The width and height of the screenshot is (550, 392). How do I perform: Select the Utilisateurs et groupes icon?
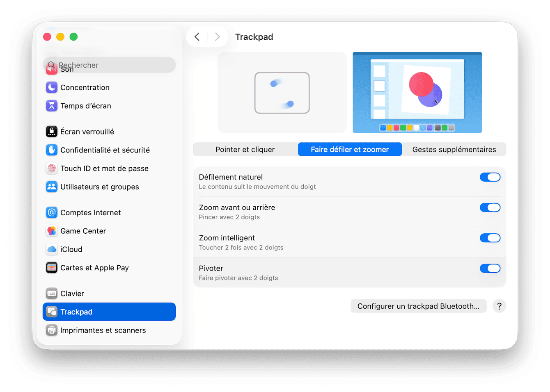[101, 187]
